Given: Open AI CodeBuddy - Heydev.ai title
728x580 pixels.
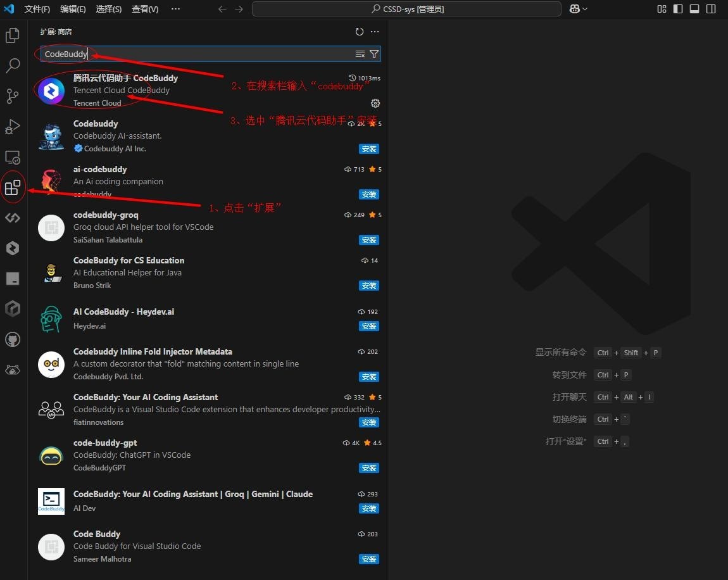Looking at the screenshot, I should click(x=123, y=312).
